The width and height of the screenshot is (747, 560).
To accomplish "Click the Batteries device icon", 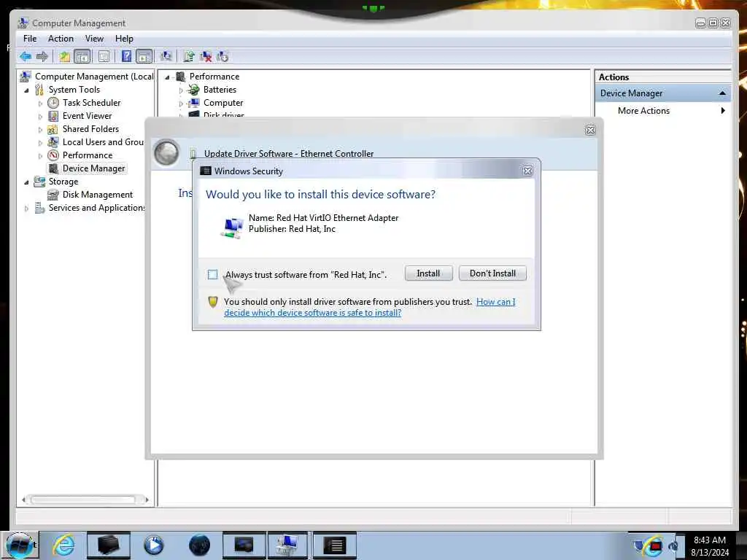I will coord(193,90).
